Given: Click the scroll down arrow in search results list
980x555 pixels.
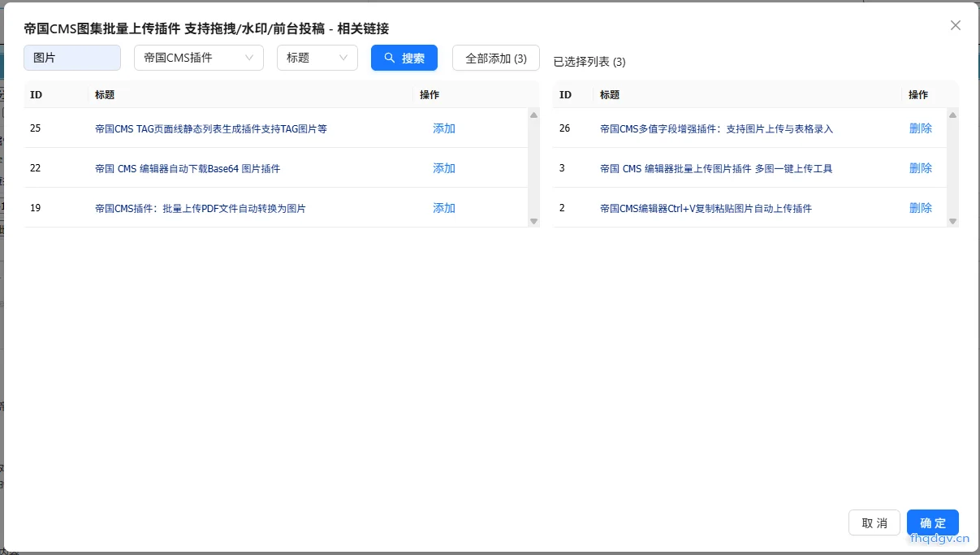Looking at the screenshot, I should point(533,221).
